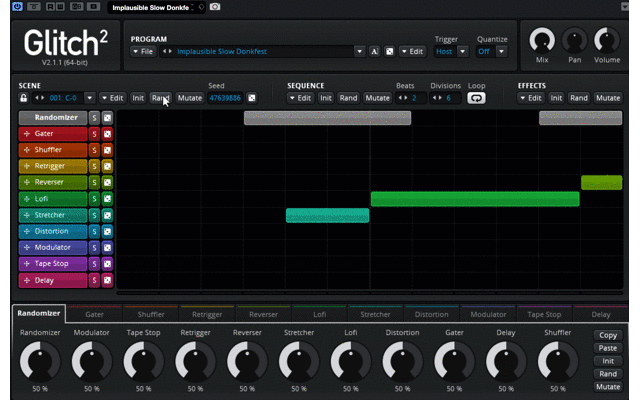640x400 pixels.
Task: Open the Sequence Edit dropdown
Action: (300, 98)
